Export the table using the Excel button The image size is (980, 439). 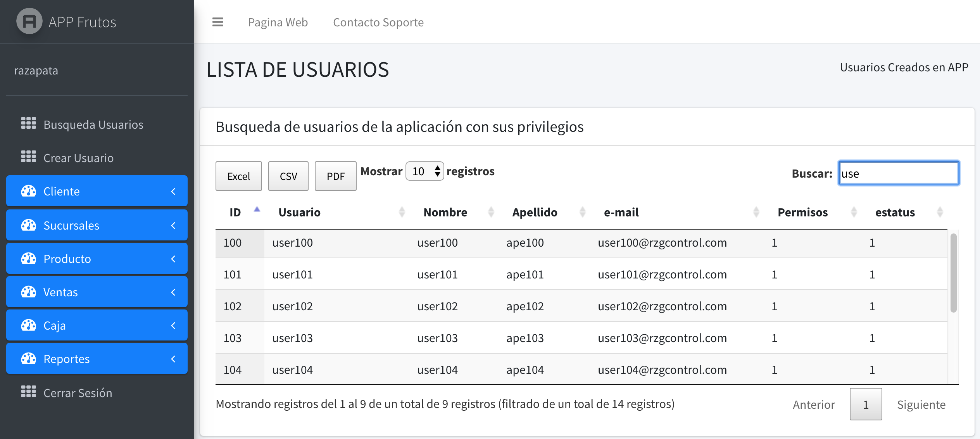238,176
